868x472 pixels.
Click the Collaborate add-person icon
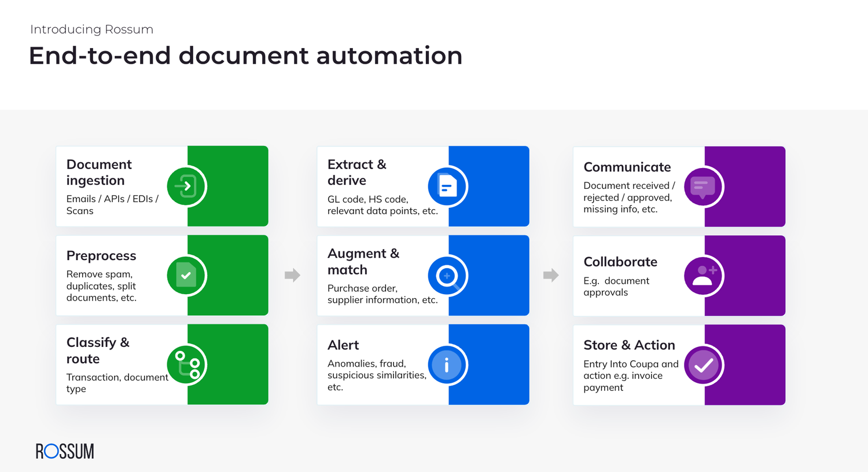[x=703, y=276]
